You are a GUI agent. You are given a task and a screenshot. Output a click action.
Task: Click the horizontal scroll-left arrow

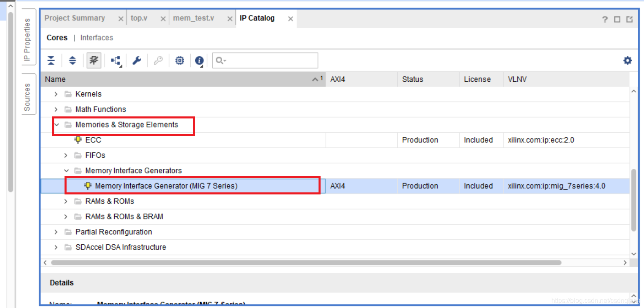point(45,263)
